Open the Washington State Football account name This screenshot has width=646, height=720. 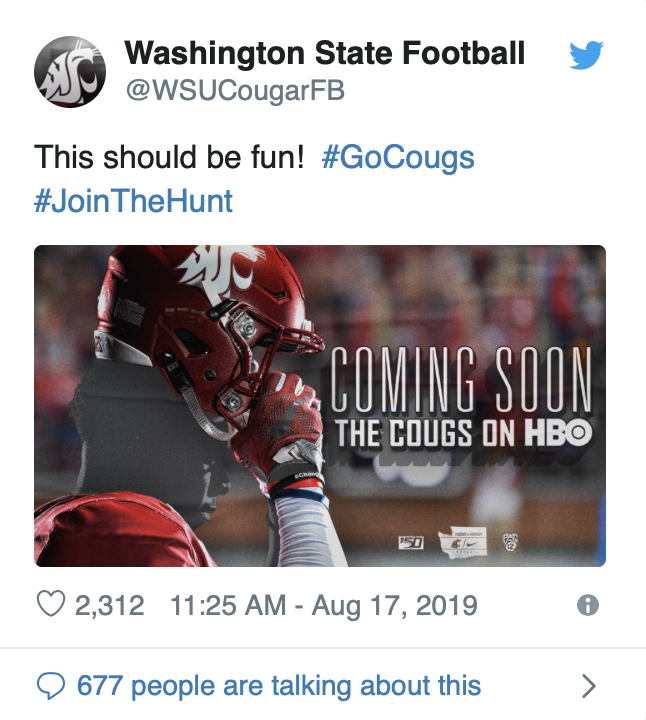(324, 53)
